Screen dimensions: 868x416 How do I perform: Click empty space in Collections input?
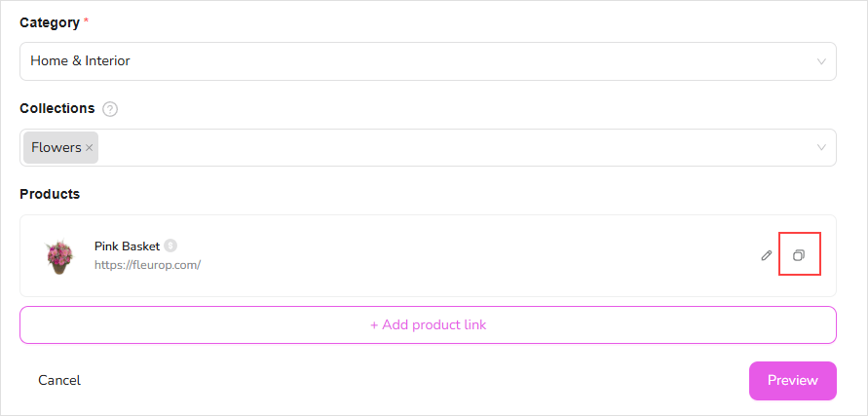438,148
